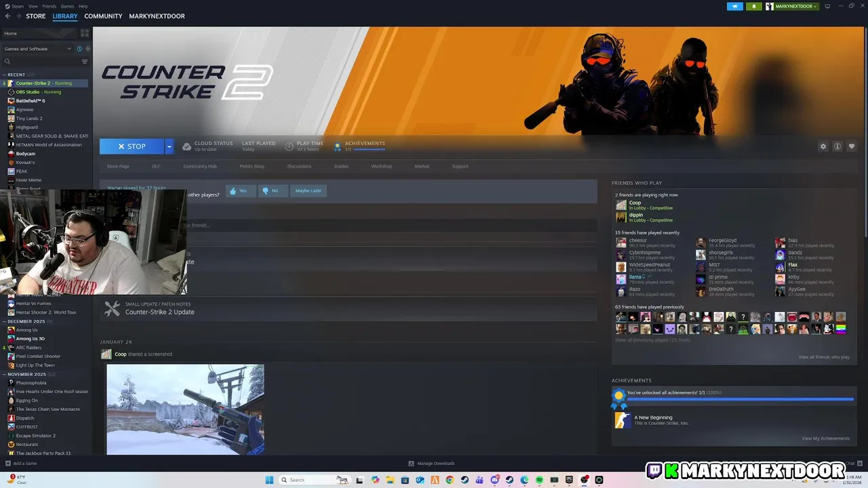Open Epic Games Launcher from taskbar
Viewport: 868px width, 488px height.
click(x=569, y=480)
